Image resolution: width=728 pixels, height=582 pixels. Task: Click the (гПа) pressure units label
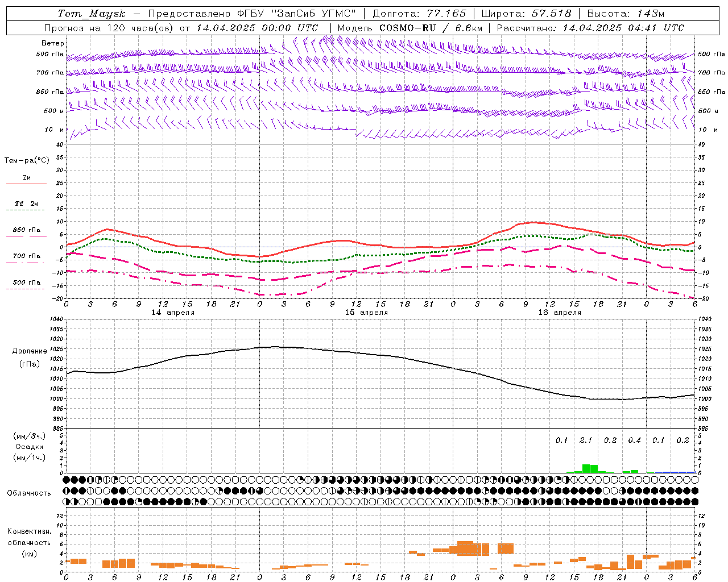(x=30, y=364)
